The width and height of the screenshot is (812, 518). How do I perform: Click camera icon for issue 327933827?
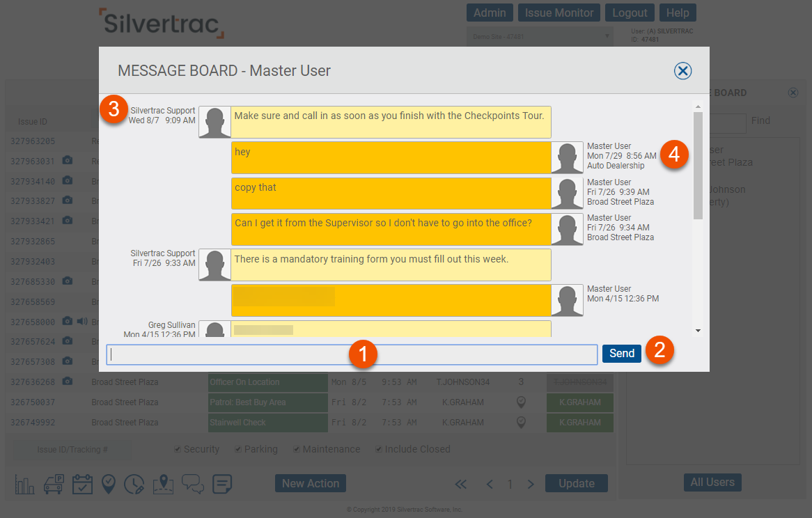68,201
